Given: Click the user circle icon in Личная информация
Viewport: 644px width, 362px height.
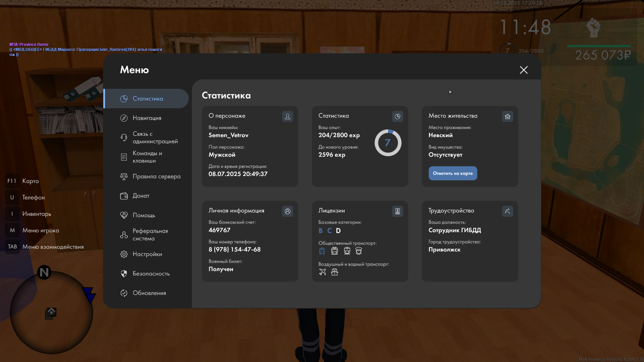Looking at the screenshot, I should tap(287, 211).
